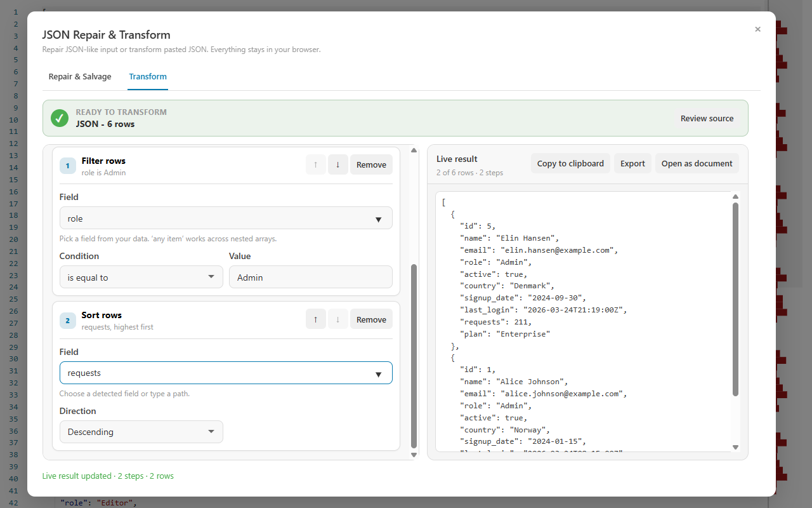
Task: Click live result scroll down arrow
Action: (736, 447)
